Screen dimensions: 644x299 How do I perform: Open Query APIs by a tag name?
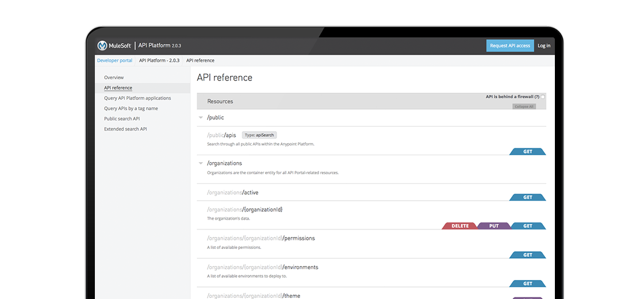pyautogui.click(x=131, y=109)
